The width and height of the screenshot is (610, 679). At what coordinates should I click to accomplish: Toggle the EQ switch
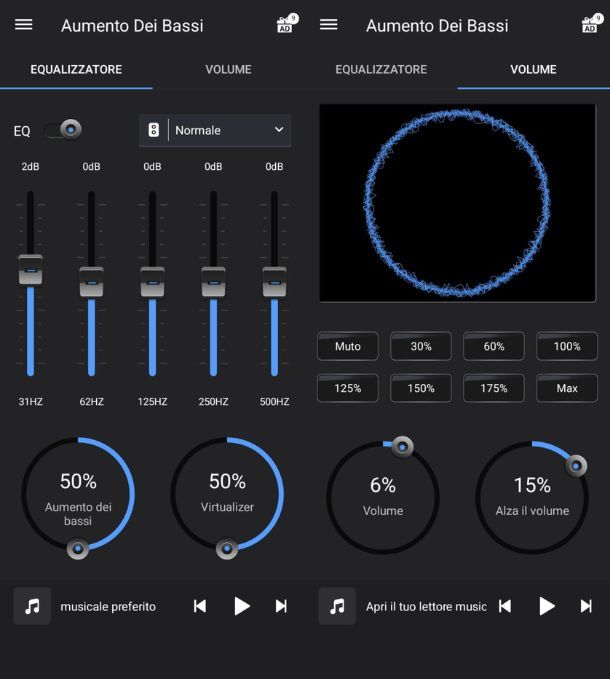click(x=66, y=130)
